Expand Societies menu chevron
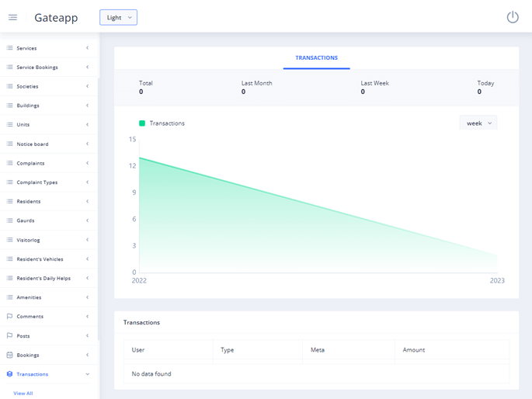The height and width of the screenshot is (399, 532). click(x=87, y=86)
